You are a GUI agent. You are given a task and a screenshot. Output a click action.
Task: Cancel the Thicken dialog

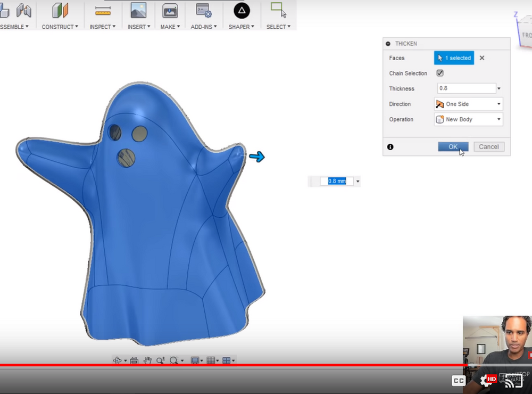488,146
